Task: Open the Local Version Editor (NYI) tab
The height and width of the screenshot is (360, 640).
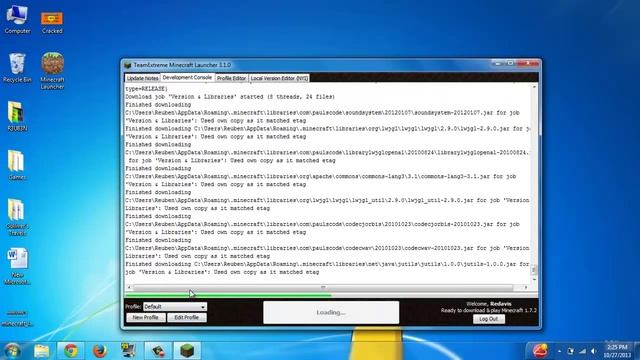Action: click(279, 78)
